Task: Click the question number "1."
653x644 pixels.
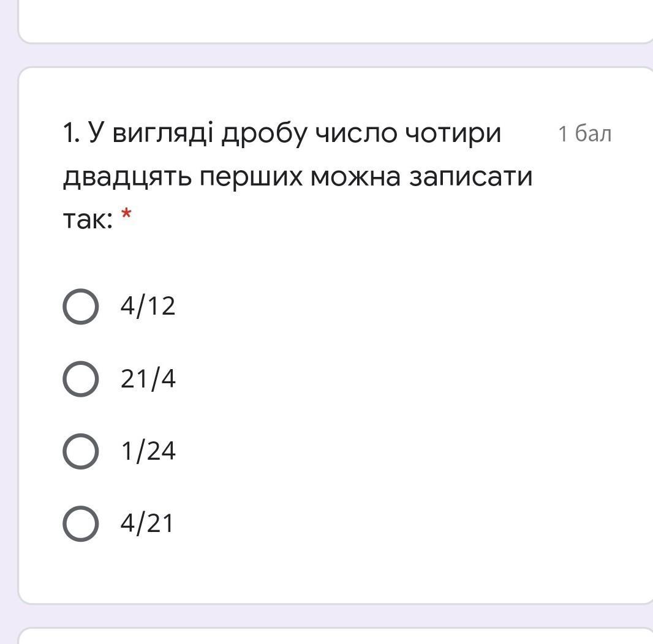Action: [71, 133]
